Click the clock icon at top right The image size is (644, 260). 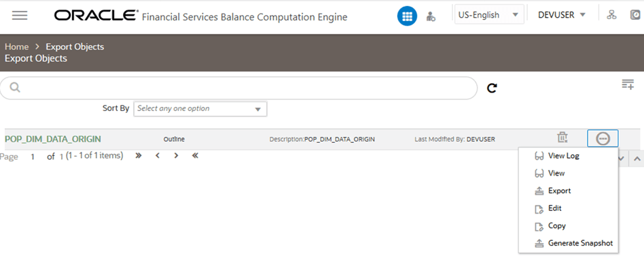[x=635, y=15]
